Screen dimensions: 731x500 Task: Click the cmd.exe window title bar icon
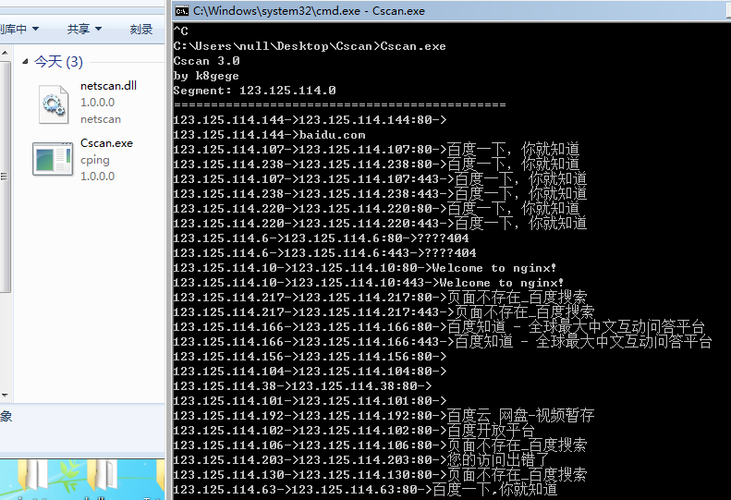[182, 11]
